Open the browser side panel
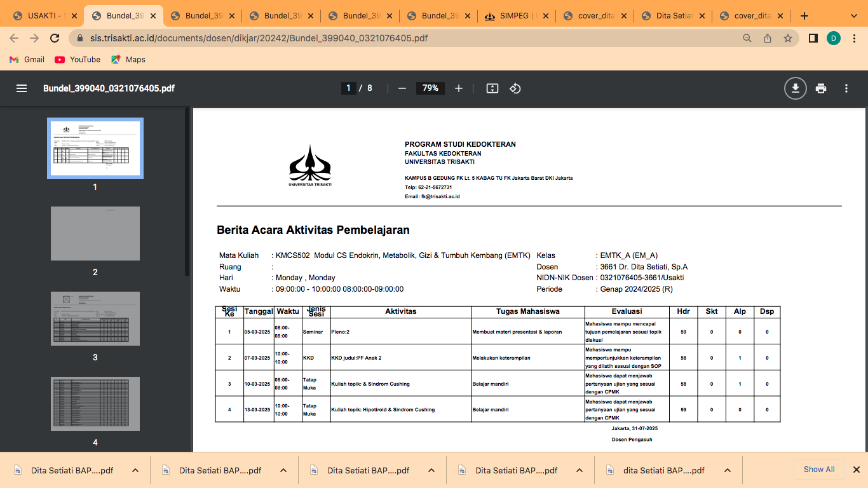 coord(813,38)
